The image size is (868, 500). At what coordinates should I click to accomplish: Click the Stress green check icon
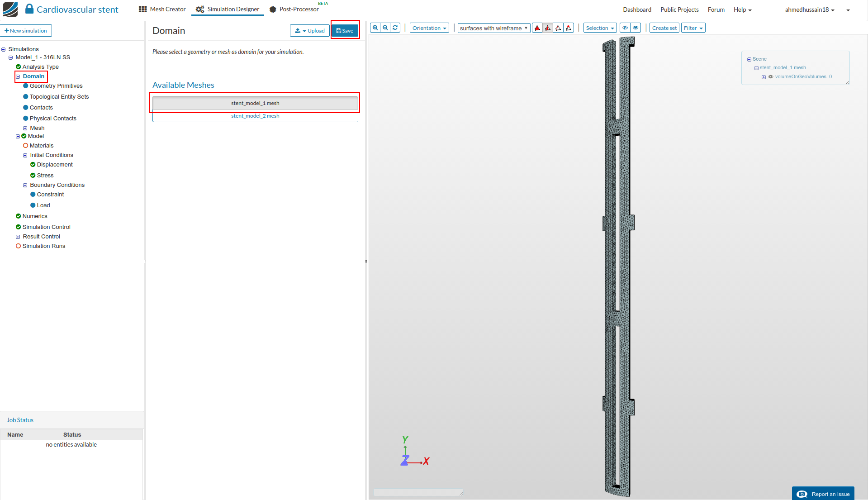pos(33,176)
